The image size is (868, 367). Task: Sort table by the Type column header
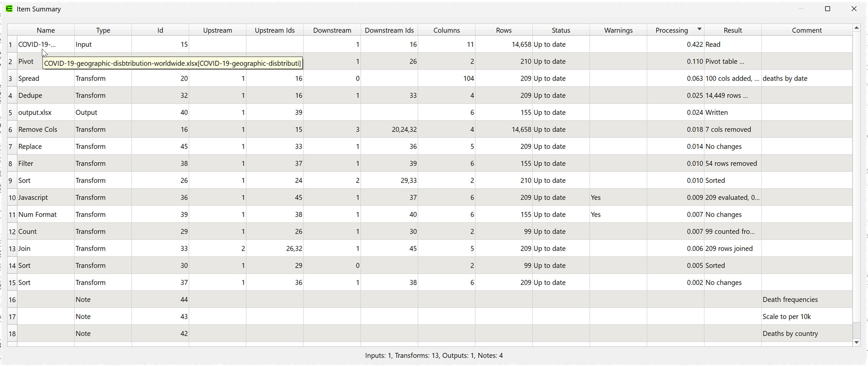[103, 30]
